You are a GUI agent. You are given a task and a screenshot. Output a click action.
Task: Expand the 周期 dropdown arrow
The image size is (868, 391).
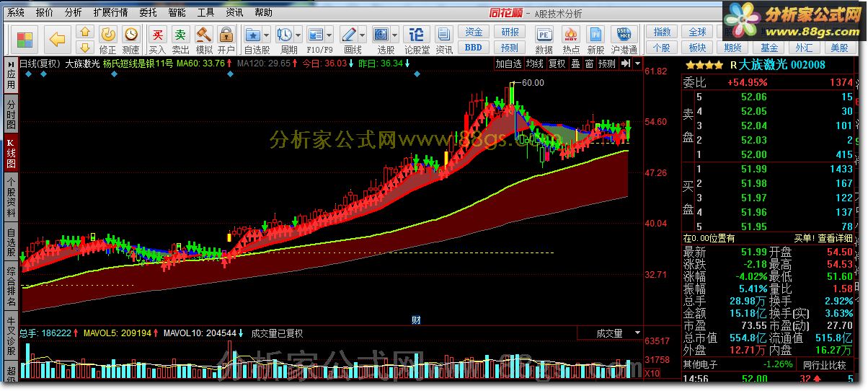click(298, 35)
